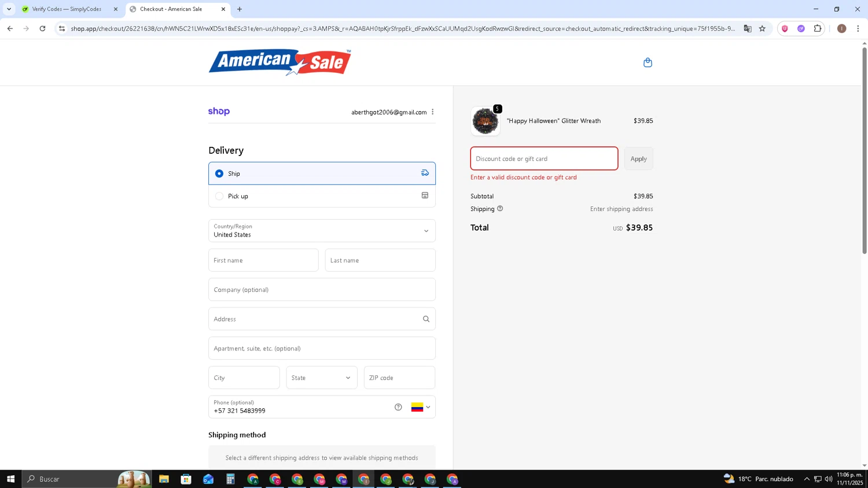Click the Enter shipping address text
The image size is (868, 488).
click(621, 209)
